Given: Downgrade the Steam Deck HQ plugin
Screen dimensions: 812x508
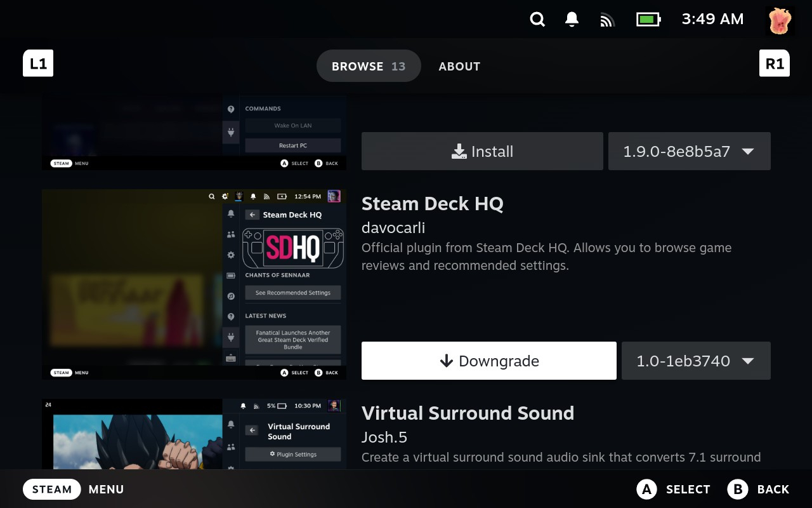Looking at the screenshot, I should click(x=488, y=361).
